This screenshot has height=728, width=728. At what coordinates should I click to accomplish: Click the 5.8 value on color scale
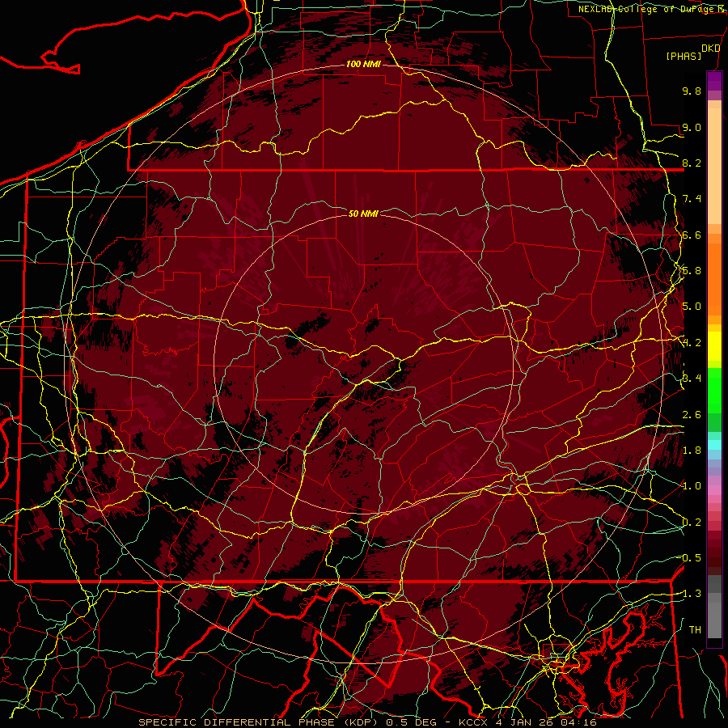tap(692, 271)
